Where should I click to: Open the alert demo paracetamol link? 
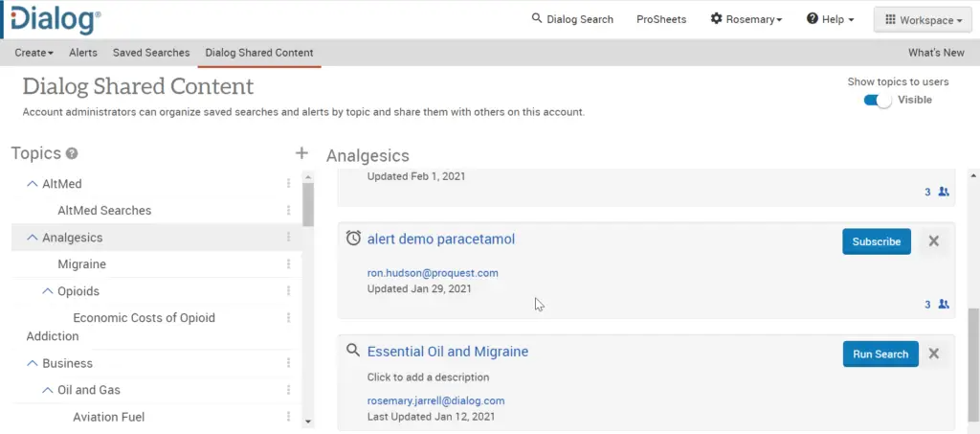click(441, 239)
